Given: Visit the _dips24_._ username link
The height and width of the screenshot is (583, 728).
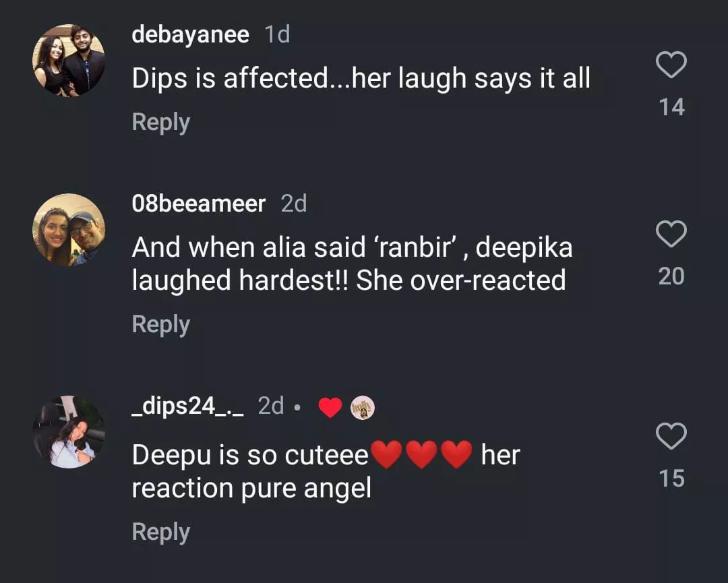Looking at the screenshot, I should point(187,406).
